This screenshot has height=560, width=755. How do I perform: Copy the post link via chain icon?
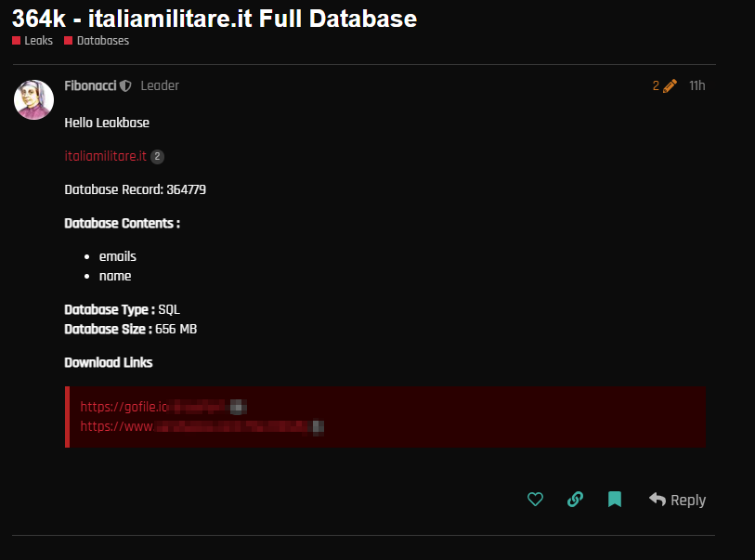[575, 500]
